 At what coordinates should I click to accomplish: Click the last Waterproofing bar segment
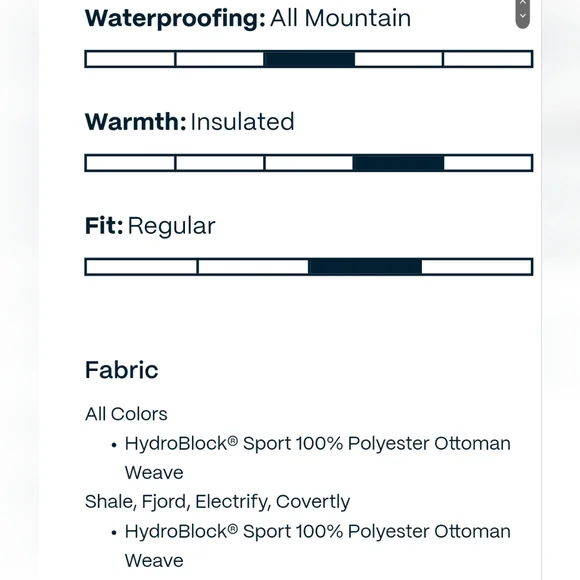pyautogui.click(x=488, y=59)
